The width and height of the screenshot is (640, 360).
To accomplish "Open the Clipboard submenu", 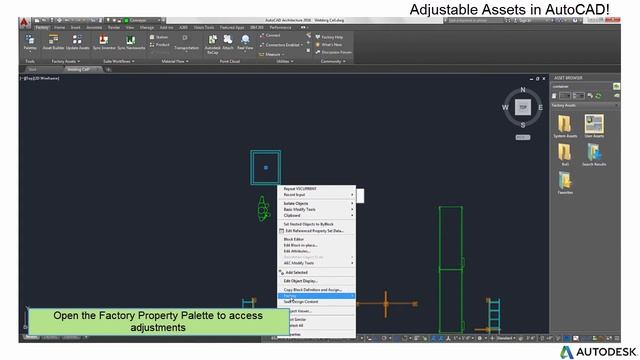I will pos(316,216).
